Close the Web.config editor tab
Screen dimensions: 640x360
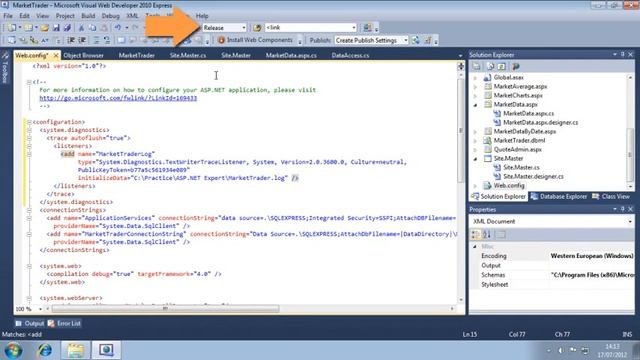tap(56, 56)
